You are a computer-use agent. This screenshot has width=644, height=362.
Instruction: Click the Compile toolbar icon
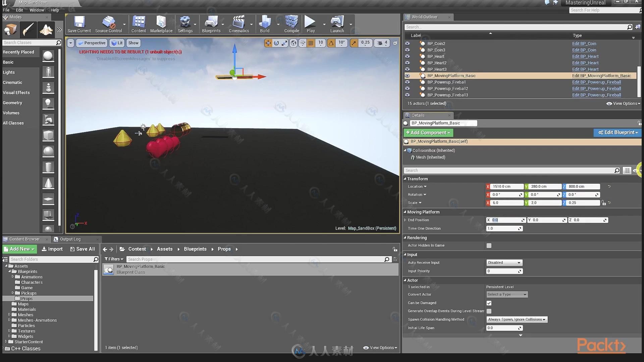click(291, 24)
